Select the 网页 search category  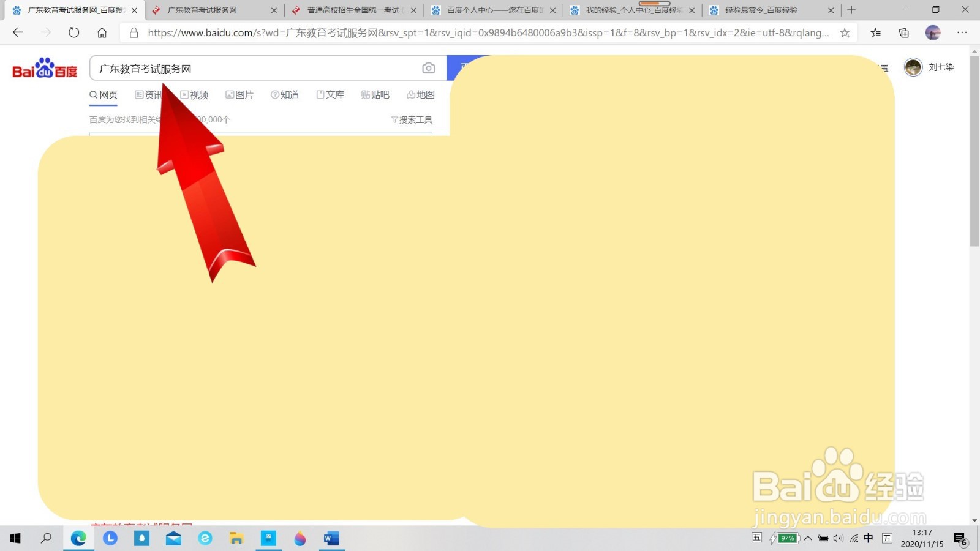[103, 95]
